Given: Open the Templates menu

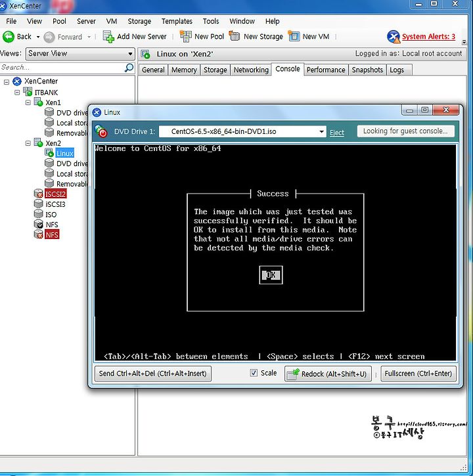Looking at the screenshot, I should pos(177,21).
